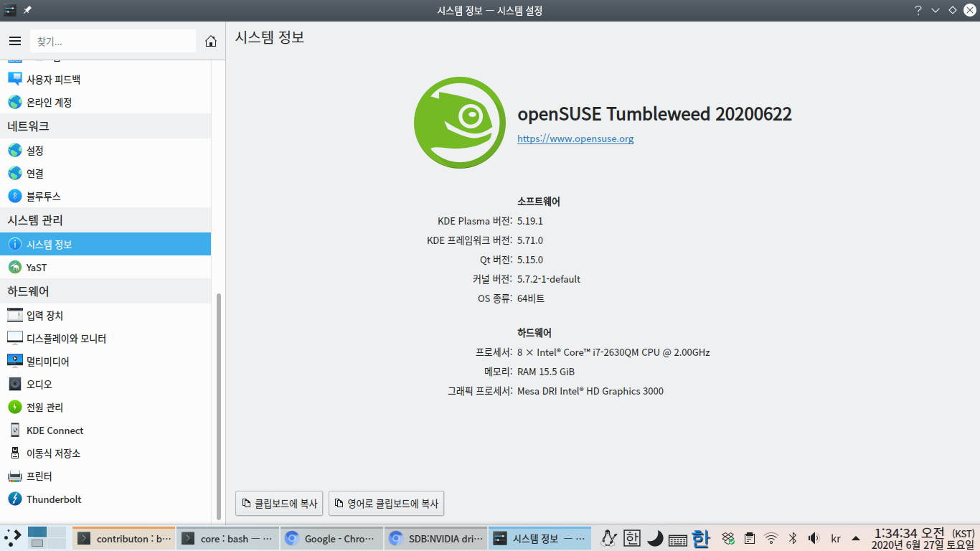Open 프린터 settings
Image resolution: width=980 pixels, height=551 pixels.
(x=105, y=476)
